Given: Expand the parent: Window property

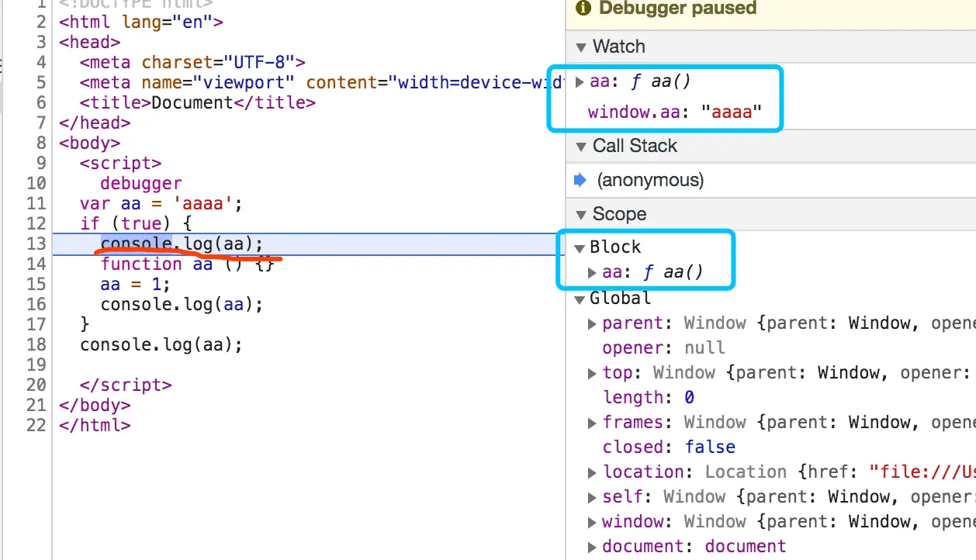Looking at the screenshot, I should 591,323.
